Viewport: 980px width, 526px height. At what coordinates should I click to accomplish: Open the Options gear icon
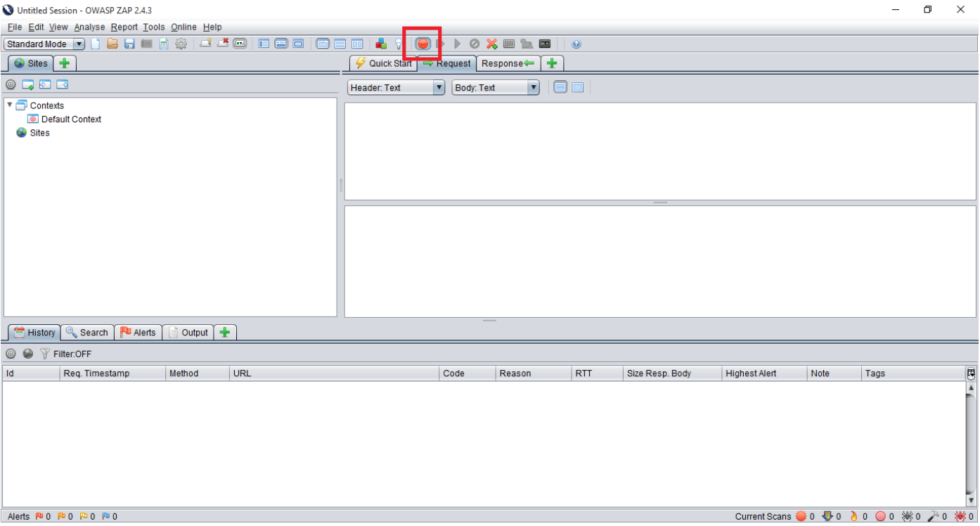(181, 44)
